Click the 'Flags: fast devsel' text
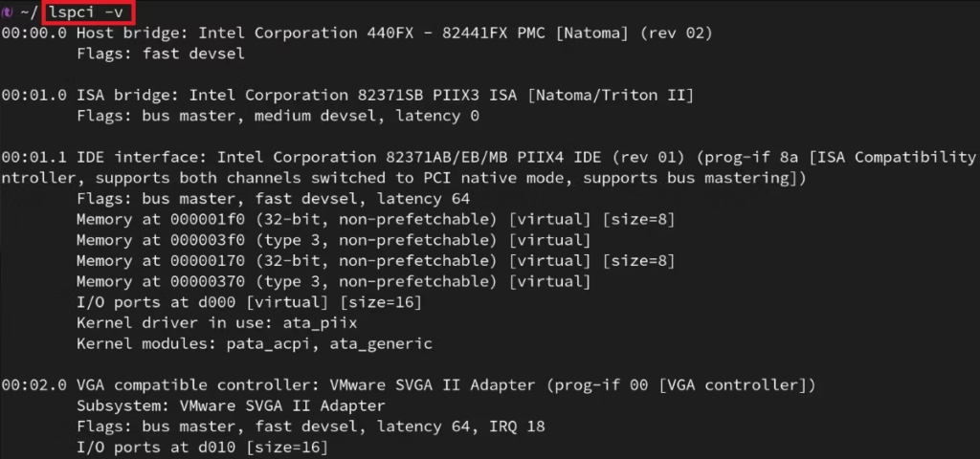Viewport: 980px width, 459px height. point(161,54)
